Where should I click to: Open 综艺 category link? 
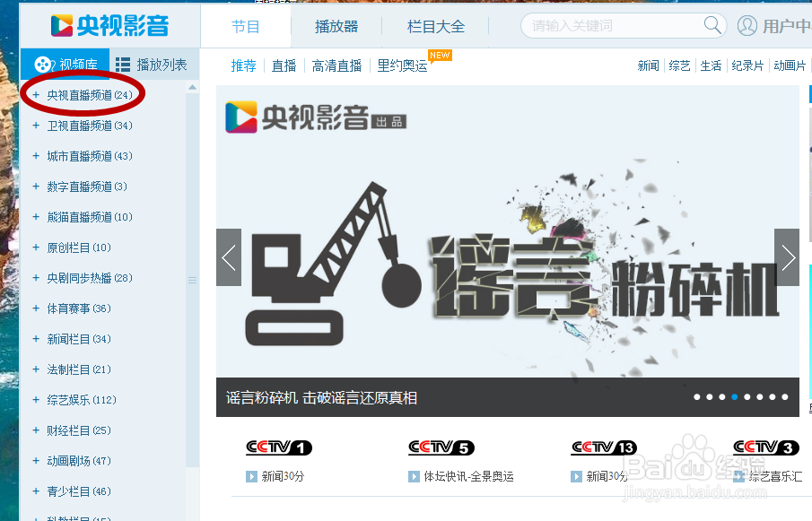(679, 65)
